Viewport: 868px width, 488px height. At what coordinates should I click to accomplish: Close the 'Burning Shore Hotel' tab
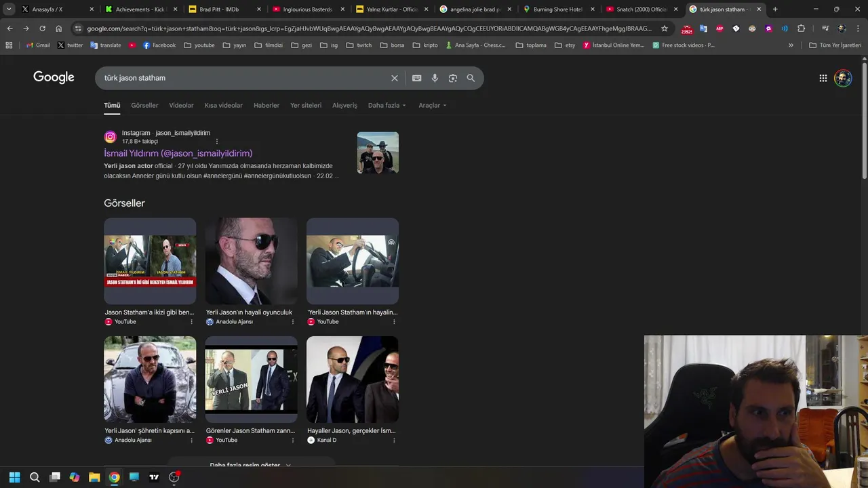pyautogui.click(x=593, y=9)
